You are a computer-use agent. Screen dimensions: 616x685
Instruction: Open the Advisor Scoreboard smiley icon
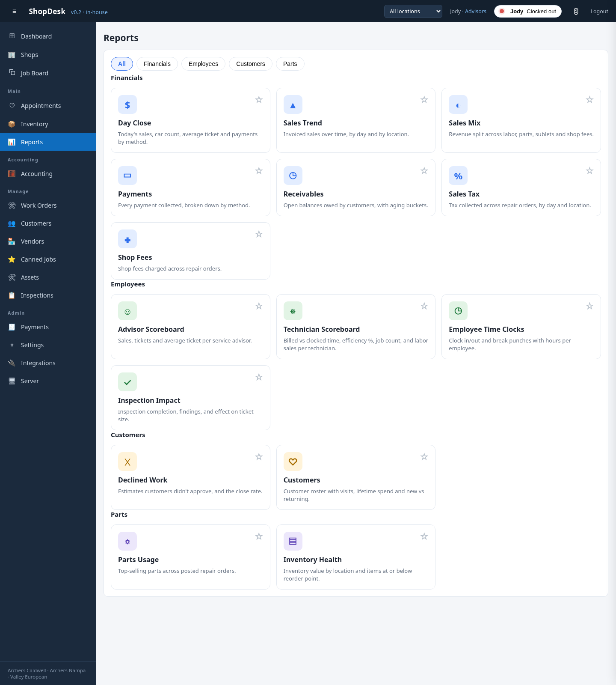[127, 311]
